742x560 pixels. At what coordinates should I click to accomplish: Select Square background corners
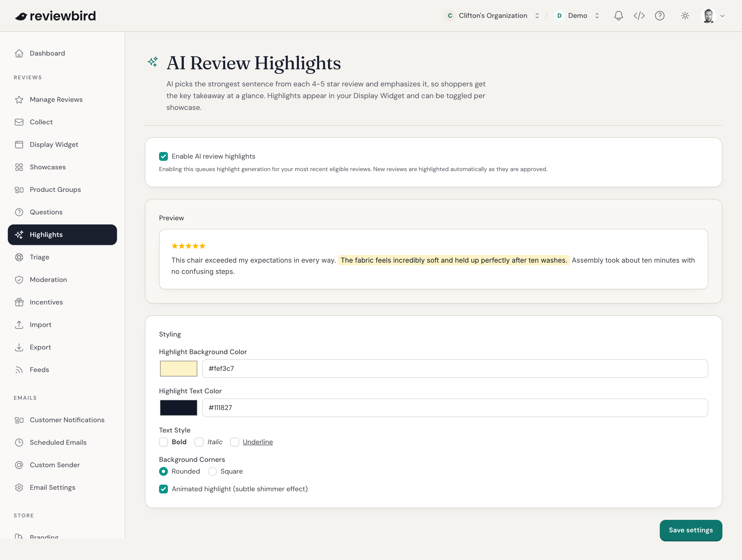point(212,471)
